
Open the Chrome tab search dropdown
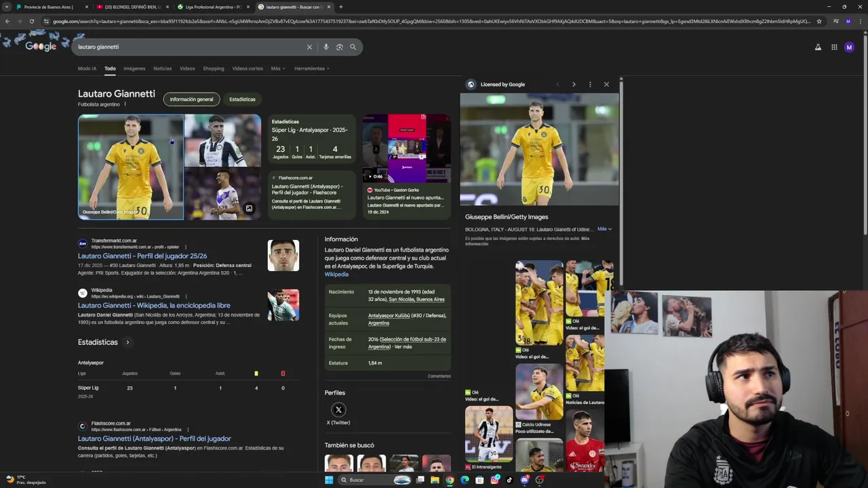[7, 7]
